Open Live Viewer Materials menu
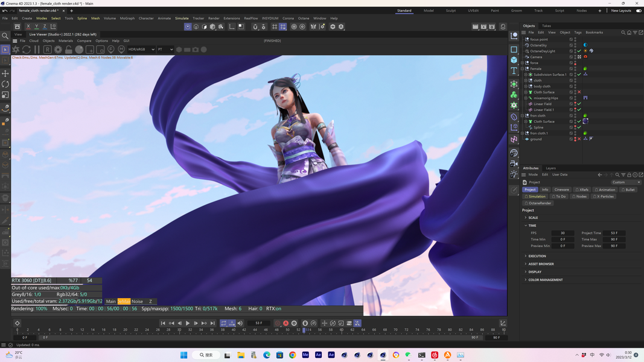Image resolution: width=644 pixels, height=362 pixels. (65, 41)
